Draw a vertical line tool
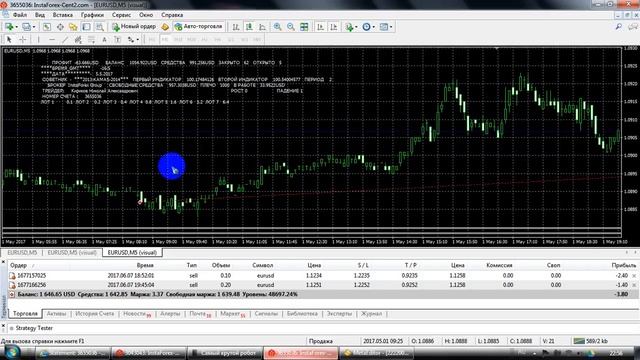Viewport: 640px width, 360px height. click(x=38, y=39)
